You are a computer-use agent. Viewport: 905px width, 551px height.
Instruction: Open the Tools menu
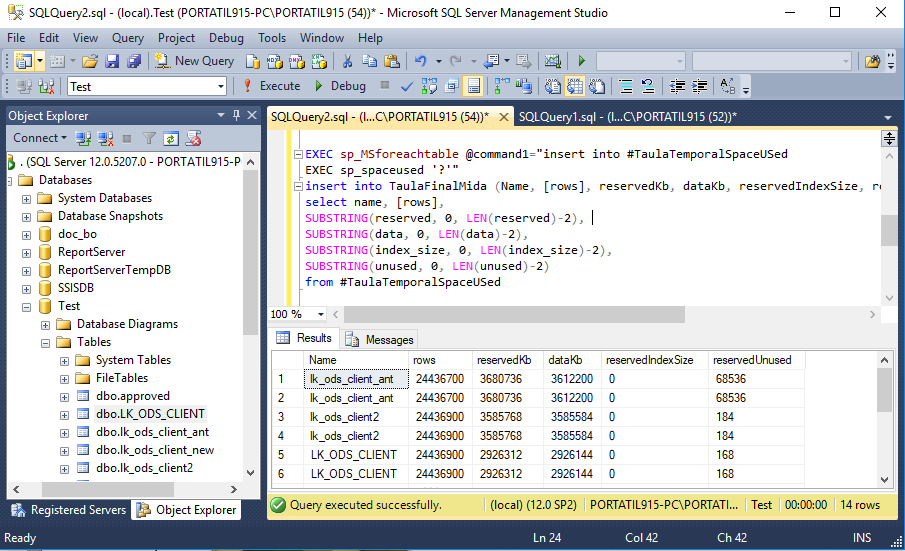pyautogui.click(x=271, y=38)
